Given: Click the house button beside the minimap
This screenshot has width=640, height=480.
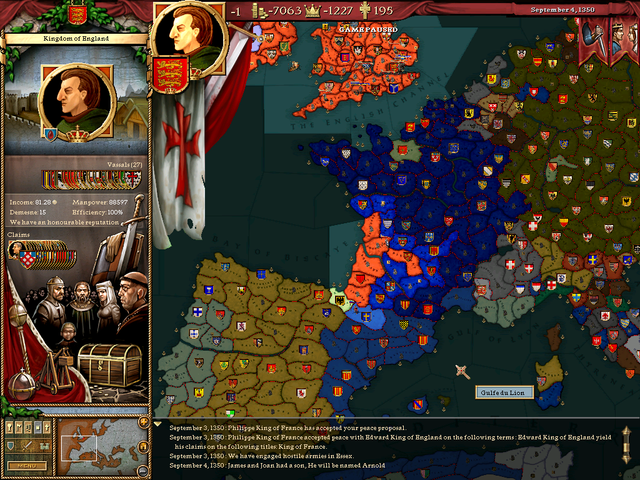Looking at the screenshot, I should tap(144, 447).
